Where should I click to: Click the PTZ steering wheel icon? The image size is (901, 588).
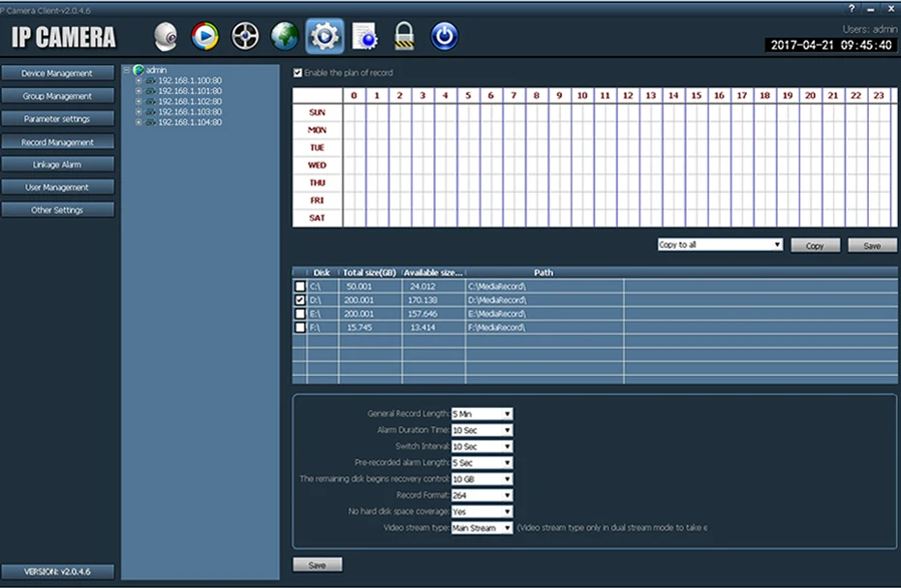[245, 36]
